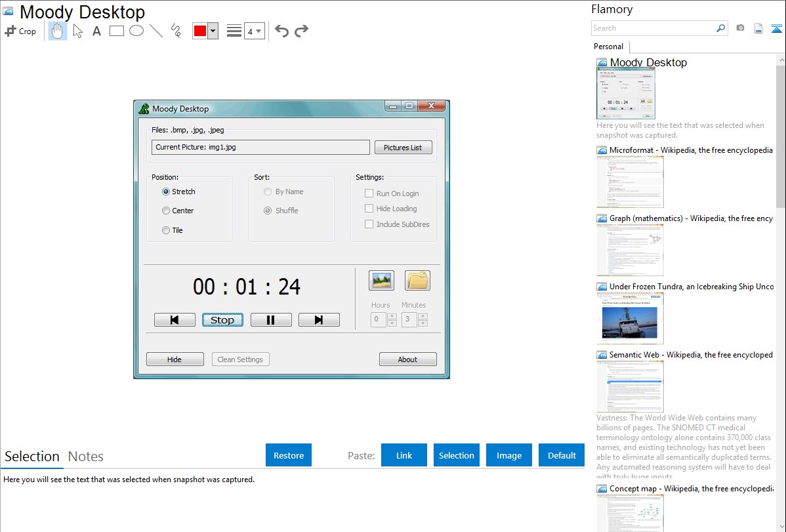The height and width of the screenshot is (532, 786).
Task: Choose the freehand scribble tool
Action: (x=176, y=31)
